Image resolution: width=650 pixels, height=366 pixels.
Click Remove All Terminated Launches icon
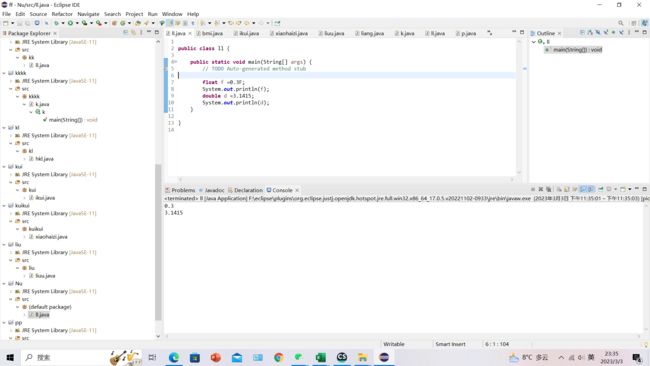[548, 189]
